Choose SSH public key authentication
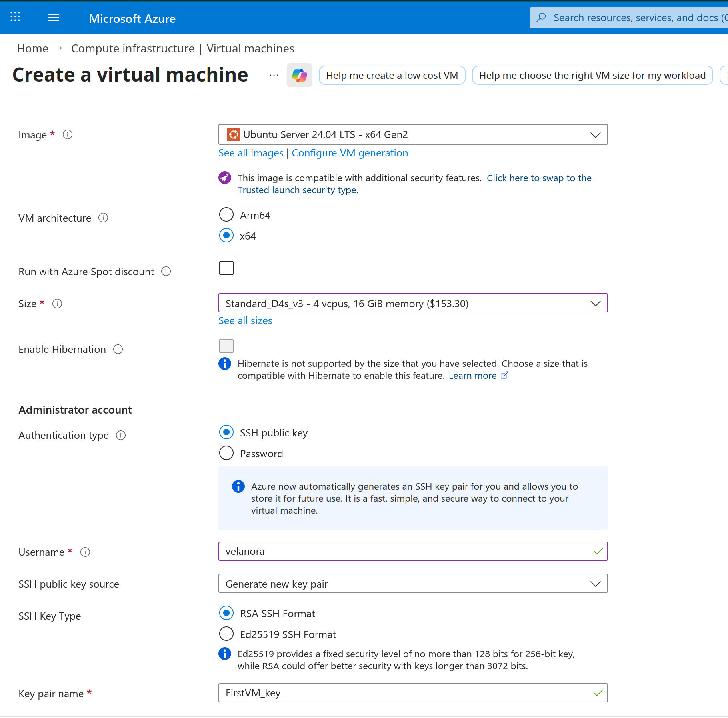 coord(226,432)
